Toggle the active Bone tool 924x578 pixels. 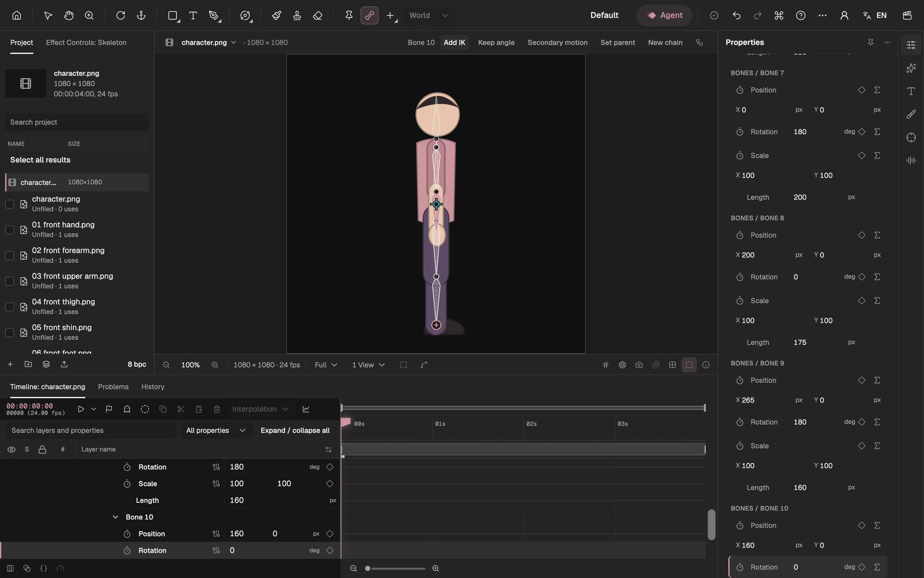[370, 15]
